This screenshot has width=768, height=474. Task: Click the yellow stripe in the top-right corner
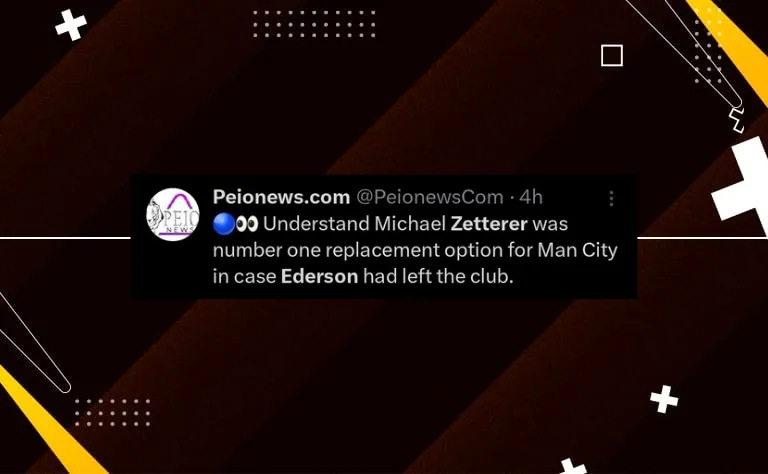pos(732,45)
